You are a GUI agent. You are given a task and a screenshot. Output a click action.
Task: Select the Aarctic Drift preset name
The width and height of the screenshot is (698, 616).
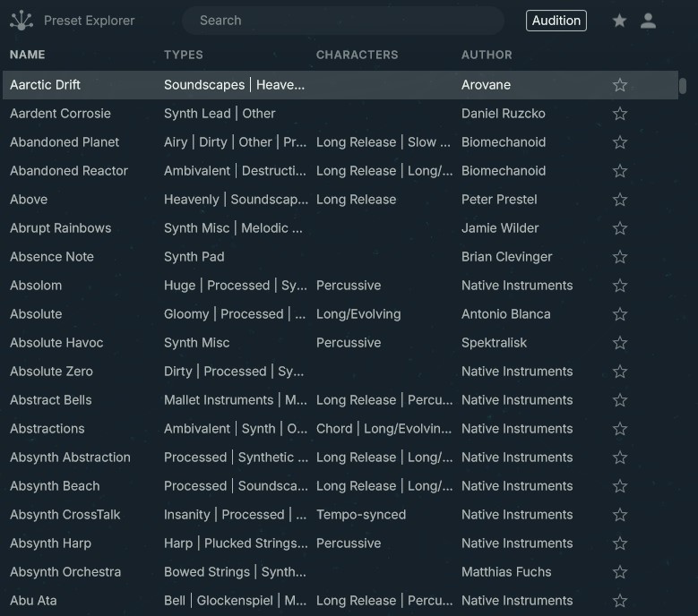(45, 85)
